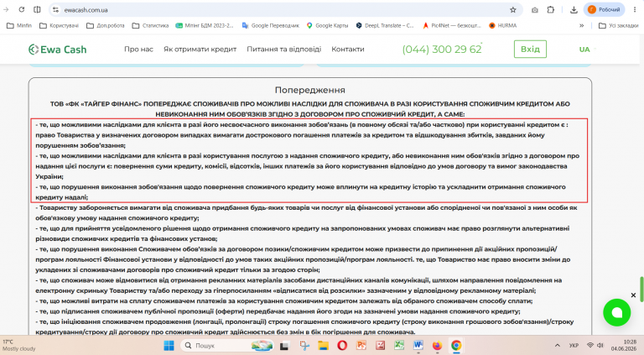
Task: Click the Ewa Cash logo
Action: [x=58, y=50]
